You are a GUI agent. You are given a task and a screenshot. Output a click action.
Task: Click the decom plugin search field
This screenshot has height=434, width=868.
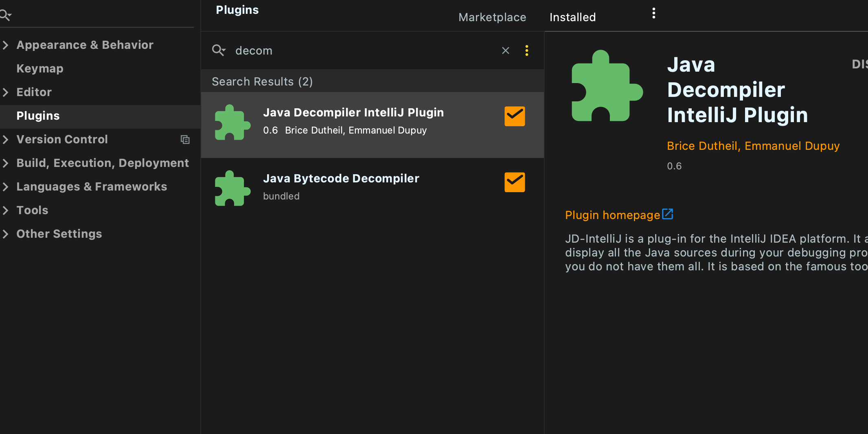point(364,50)
